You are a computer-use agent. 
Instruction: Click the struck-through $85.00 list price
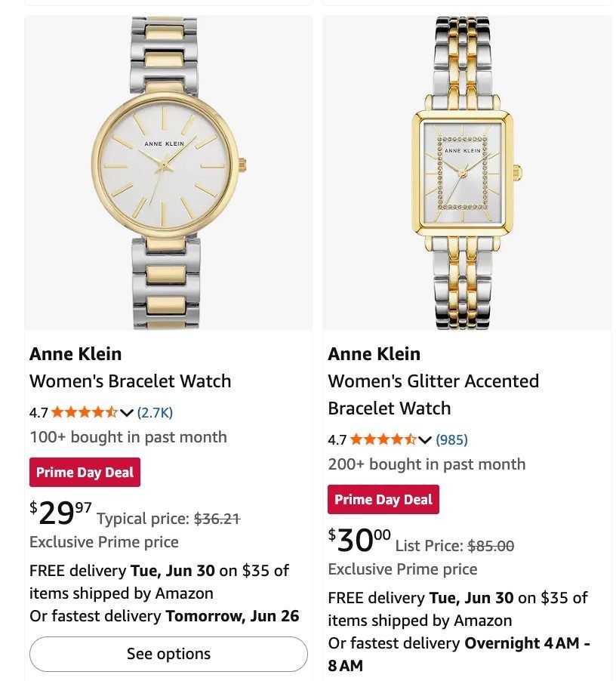(x=491, y=546)
